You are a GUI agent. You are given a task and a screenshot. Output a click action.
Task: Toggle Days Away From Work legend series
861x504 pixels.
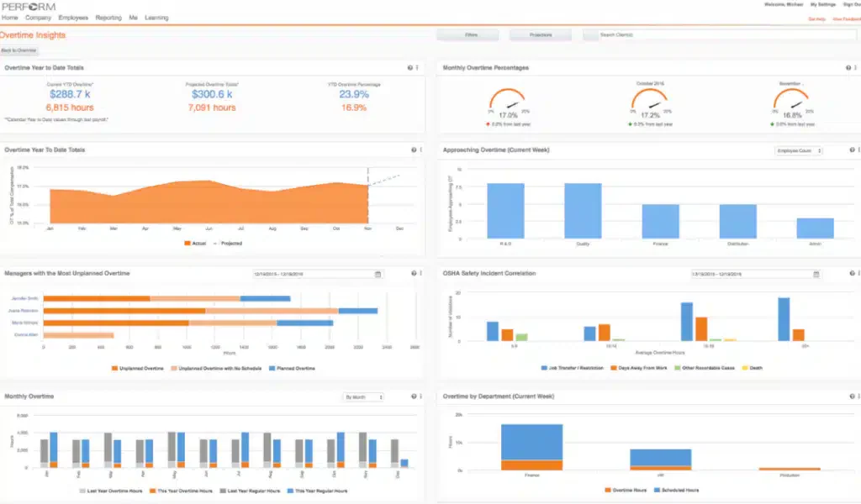[639, 368]
